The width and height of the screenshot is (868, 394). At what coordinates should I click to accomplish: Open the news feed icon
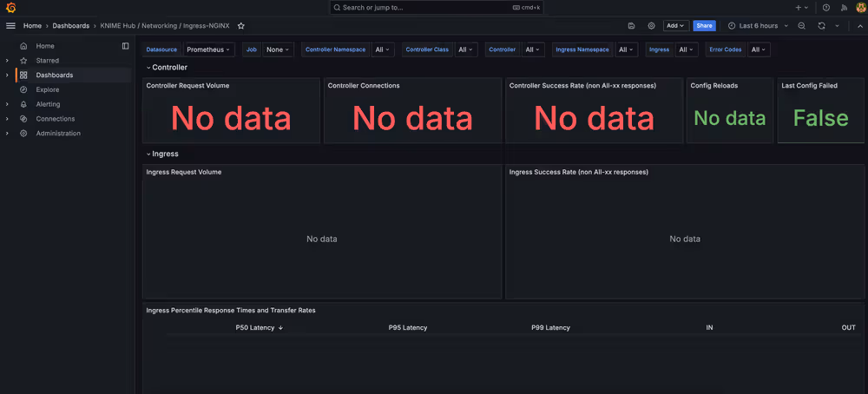[844, 8]
